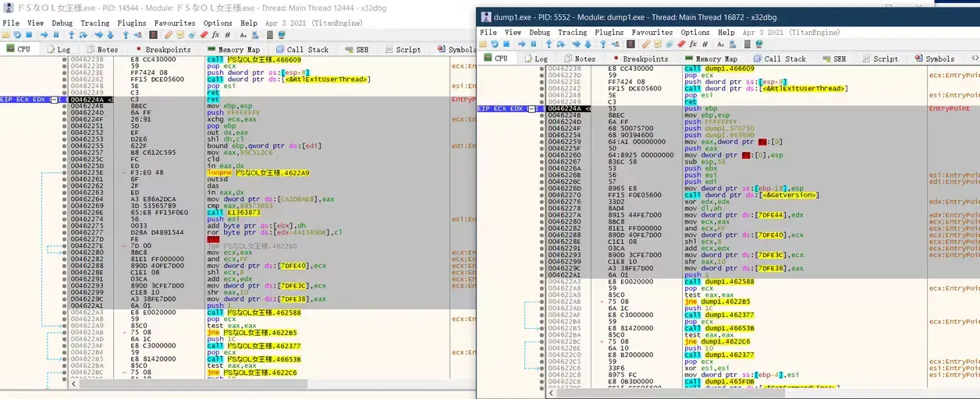Toggle breakpoint bullet at 004622A3 in dump1.exe

(541, 282)
